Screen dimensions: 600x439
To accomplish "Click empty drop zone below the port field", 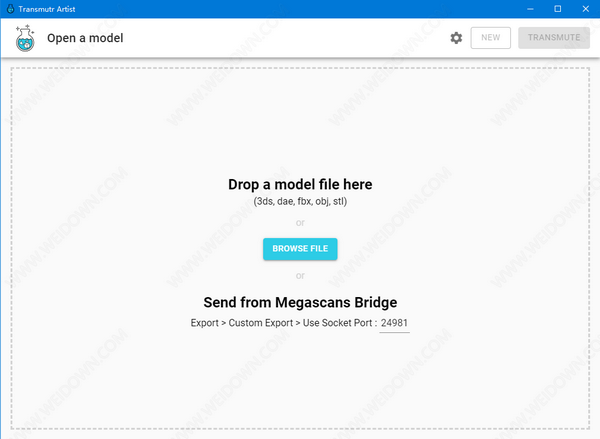I will [300, 385].
